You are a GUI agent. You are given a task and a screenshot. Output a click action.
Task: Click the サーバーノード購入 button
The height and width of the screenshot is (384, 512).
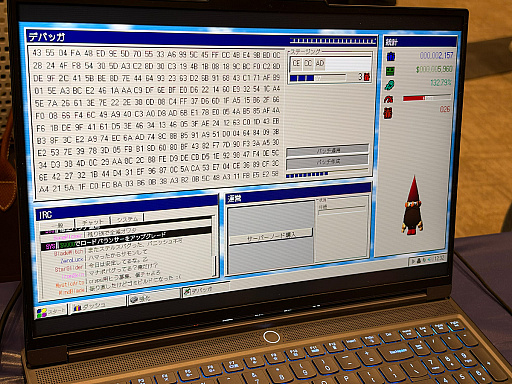coord(271,236)
